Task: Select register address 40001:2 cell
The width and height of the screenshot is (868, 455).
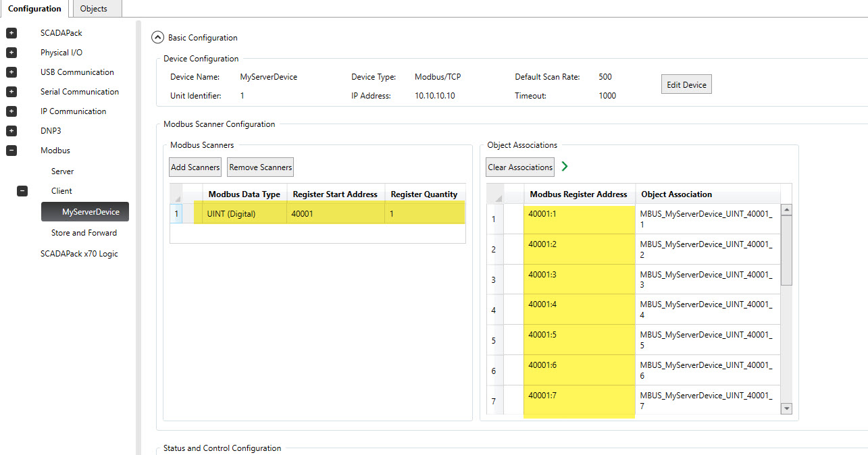Action: (x=579, y=249)
